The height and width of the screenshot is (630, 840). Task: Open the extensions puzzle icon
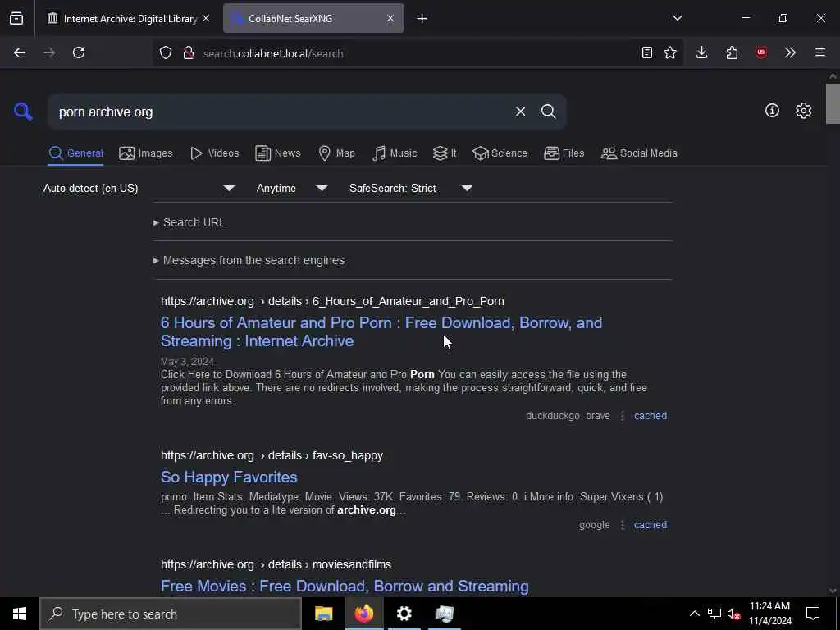(x=732, y=52)
